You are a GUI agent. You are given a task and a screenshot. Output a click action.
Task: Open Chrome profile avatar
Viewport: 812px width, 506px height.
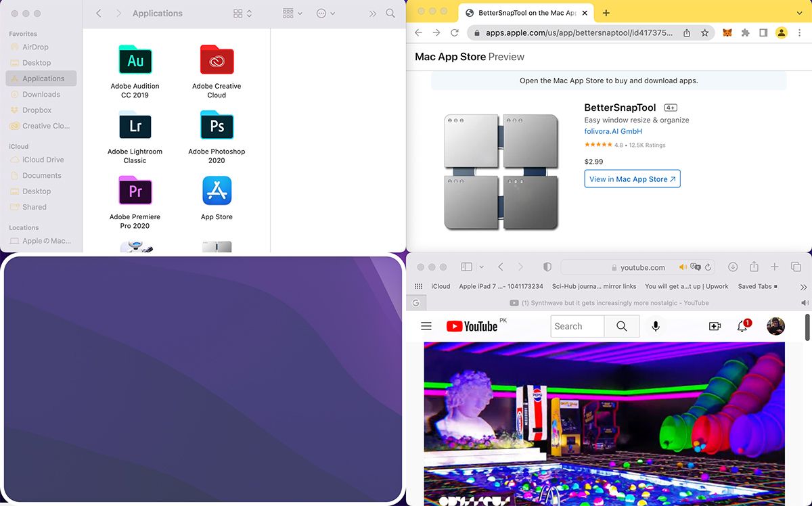coord(782,32)
